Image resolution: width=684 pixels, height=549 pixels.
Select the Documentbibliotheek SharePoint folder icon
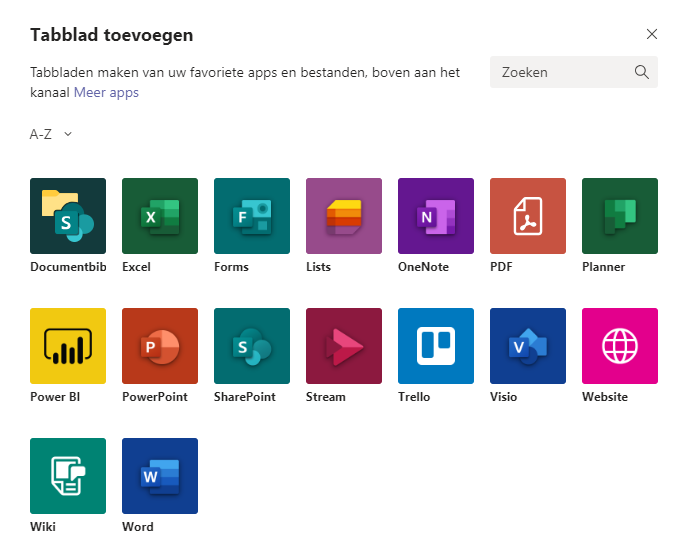coord(68,216)
